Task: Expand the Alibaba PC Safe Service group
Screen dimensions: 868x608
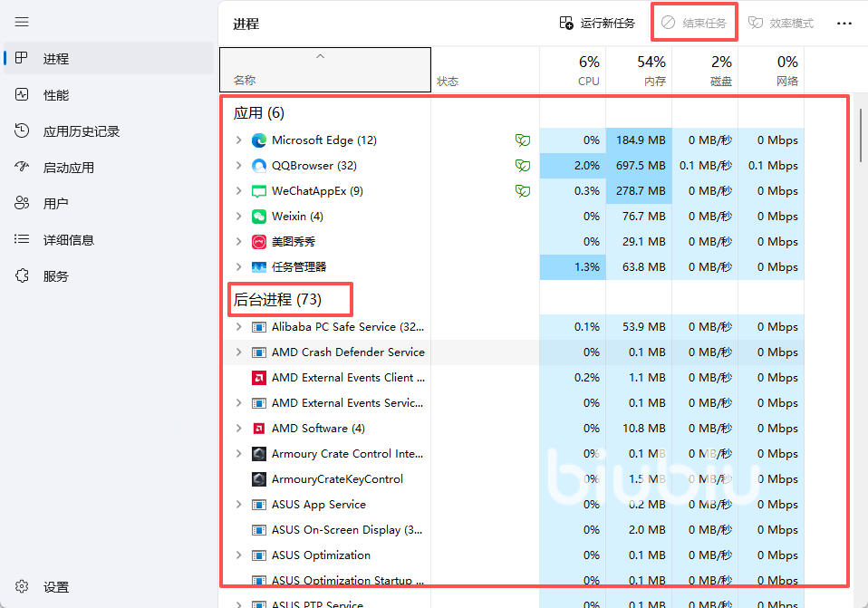Action: pyautogui.click(x=238, y=327)
